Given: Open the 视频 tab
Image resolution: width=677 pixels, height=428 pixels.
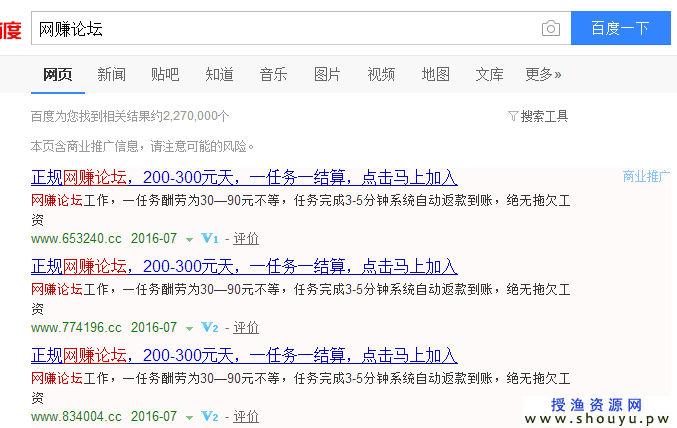Looking at the screenshot, I should click(x=381, y=74).
